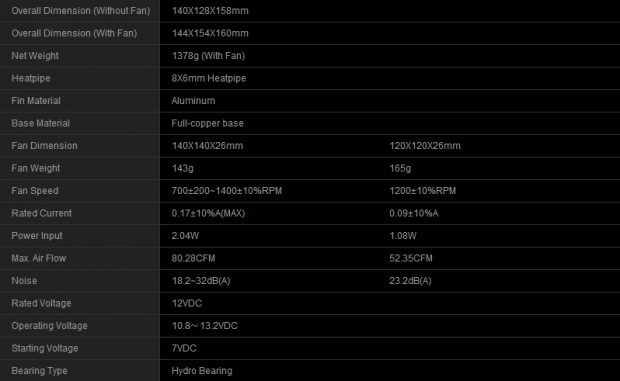Screen dimensions: 620x381
Task: Select the Full-copper base text
Action: [208, 123]
